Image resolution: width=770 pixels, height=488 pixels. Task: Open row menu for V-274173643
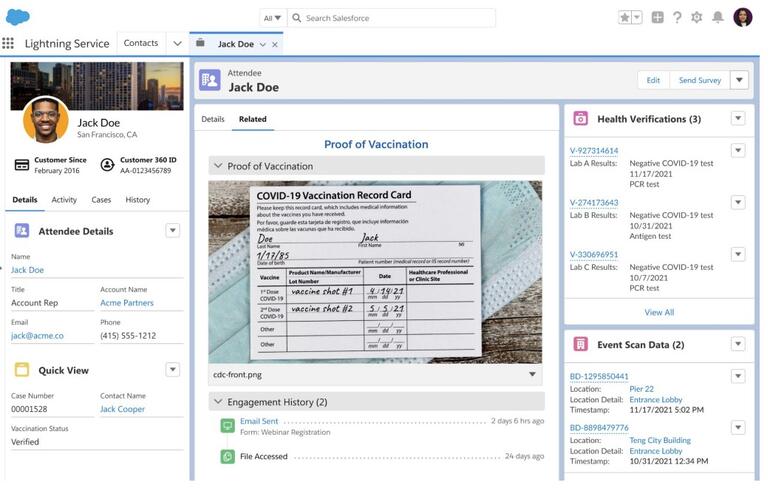738,202
